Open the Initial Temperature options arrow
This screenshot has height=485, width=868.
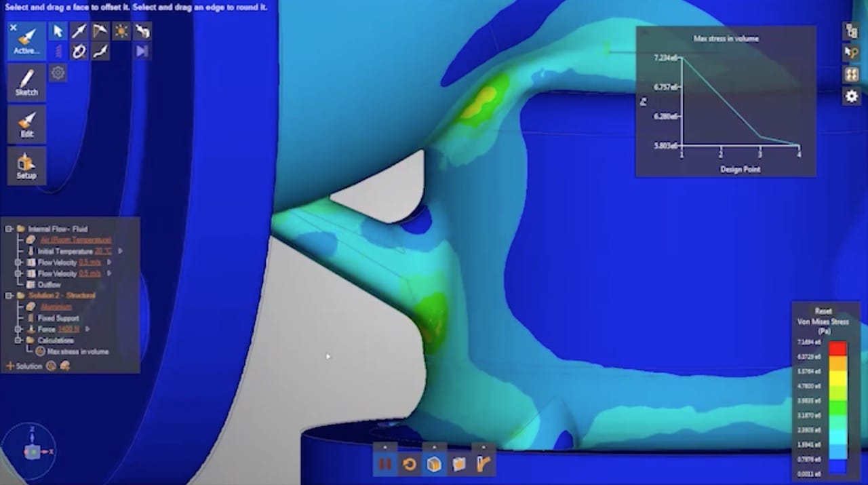120,251
